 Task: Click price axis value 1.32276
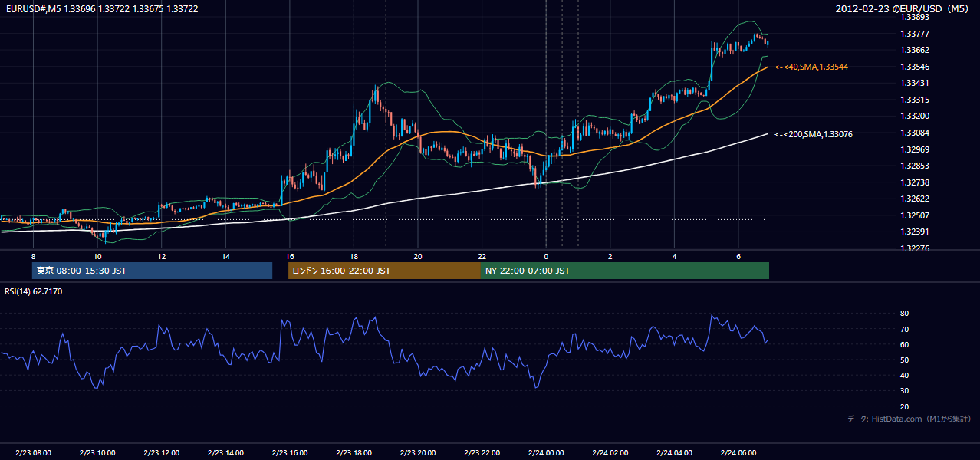(x=914, y=248)
